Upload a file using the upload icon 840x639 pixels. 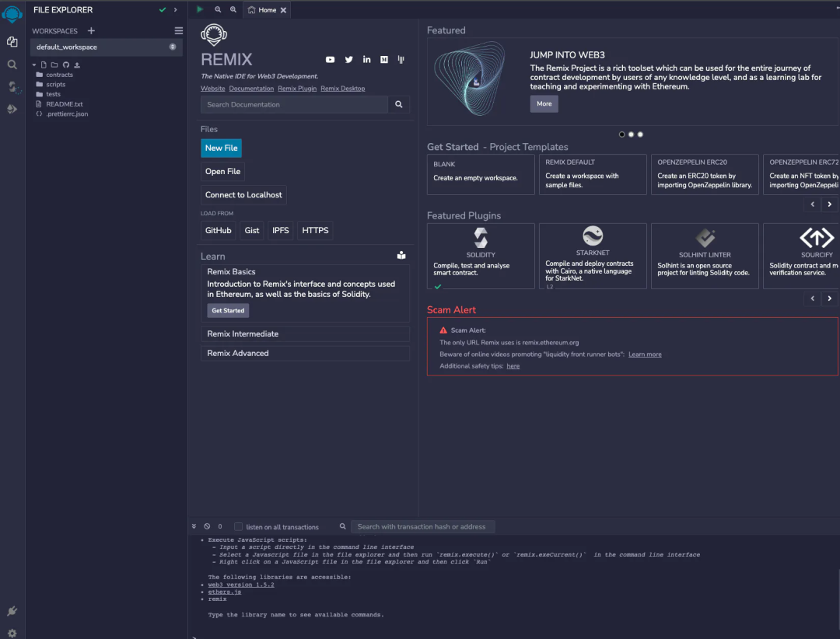point(76,65)
